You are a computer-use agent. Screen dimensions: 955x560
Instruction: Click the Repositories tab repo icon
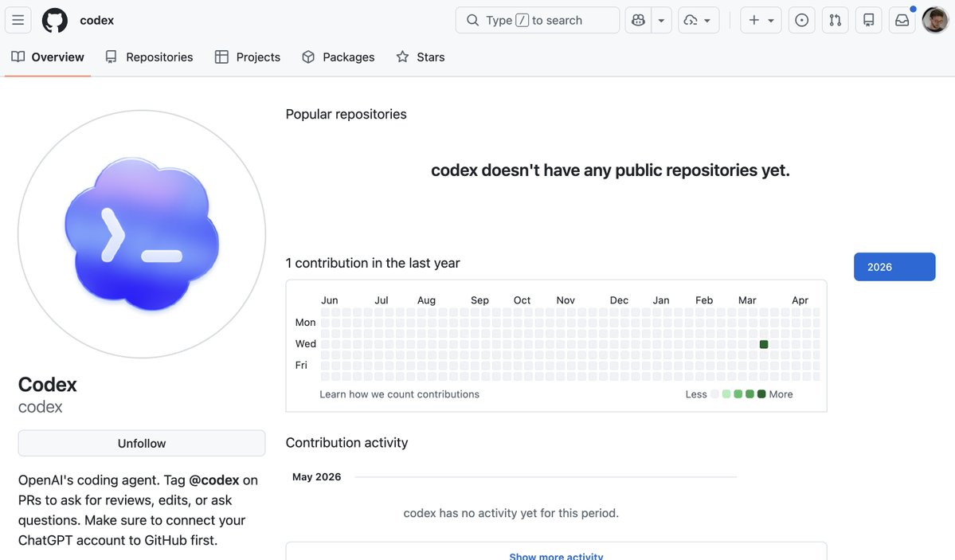point(111,57)
